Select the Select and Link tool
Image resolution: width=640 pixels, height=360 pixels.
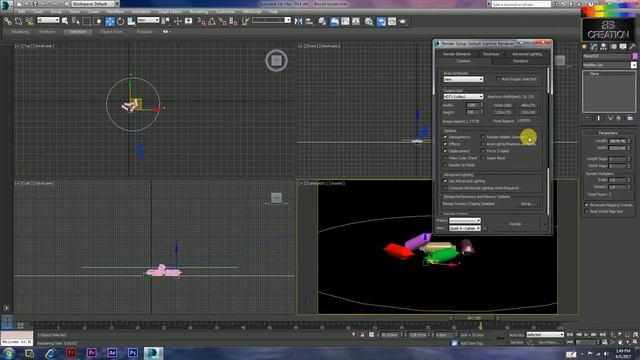click(8, 21)
